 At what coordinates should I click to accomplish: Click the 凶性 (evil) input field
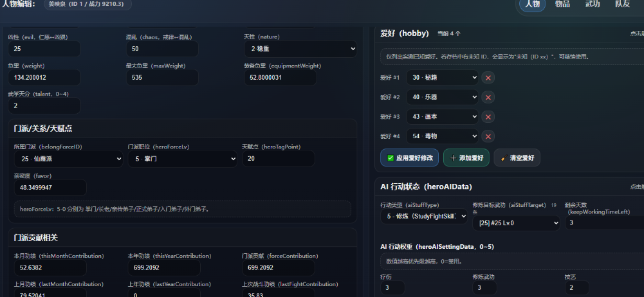tap(44, 49)
